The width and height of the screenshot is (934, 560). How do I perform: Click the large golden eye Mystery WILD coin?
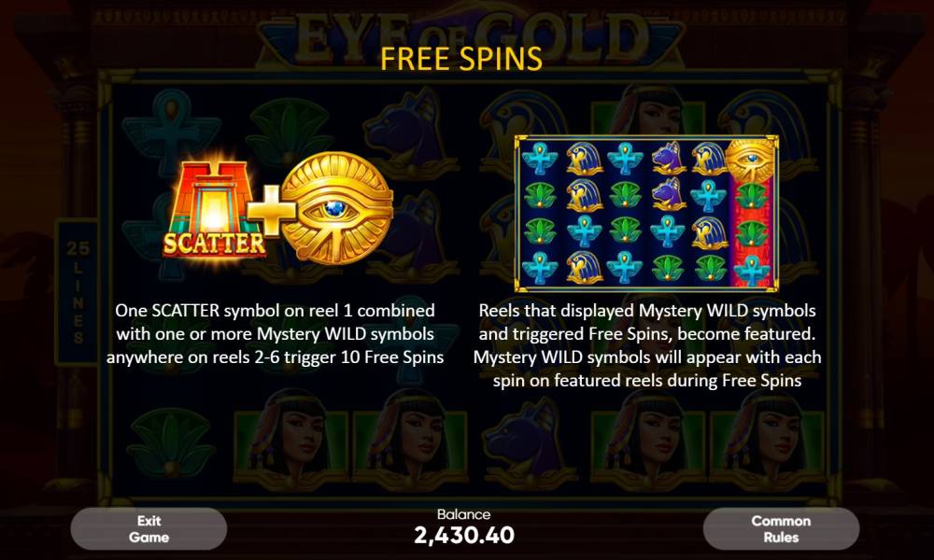(x=337, y=207)
